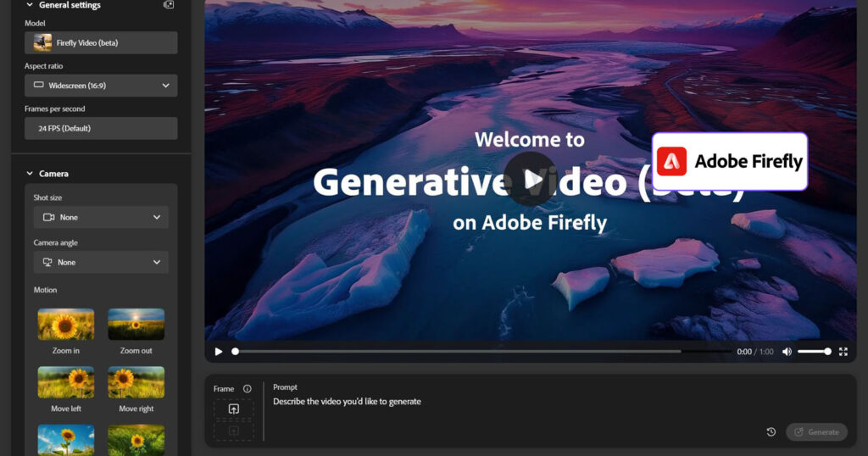The width and height of the screenshot is (868, 456).
Task: Click the Move left label
Action: tap(66, 409)
